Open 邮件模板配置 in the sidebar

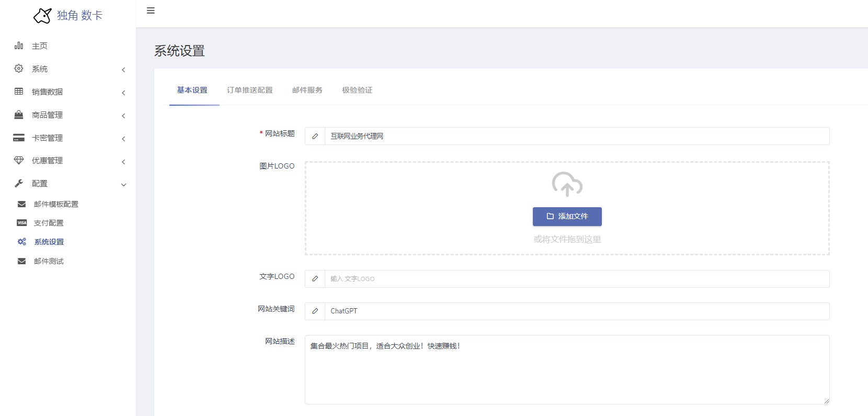56,204
